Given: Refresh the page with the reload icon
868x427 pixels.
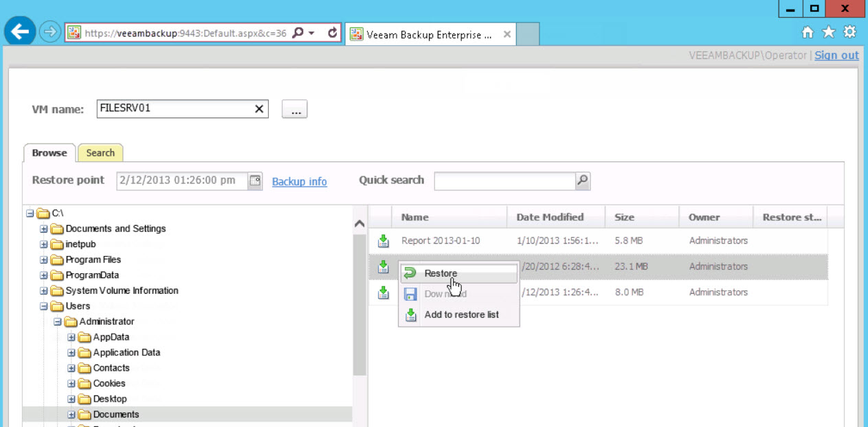Looking at the screenshot, I should point(333,32).
